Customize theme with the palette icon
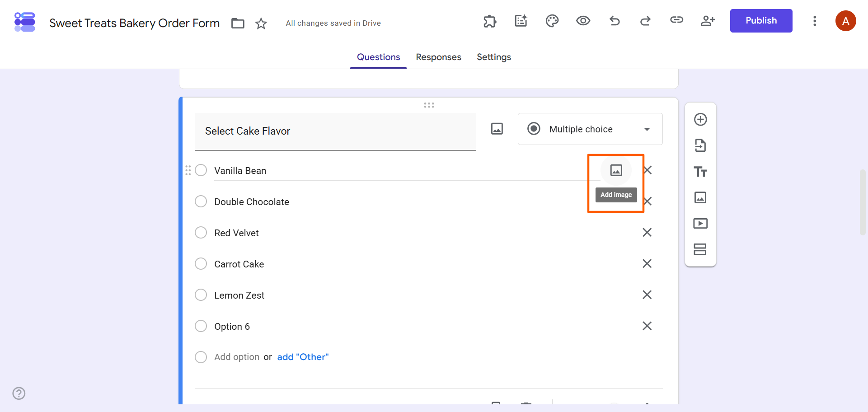The width and height of the screenshot is (868, 412). click(x=552, y=21)
